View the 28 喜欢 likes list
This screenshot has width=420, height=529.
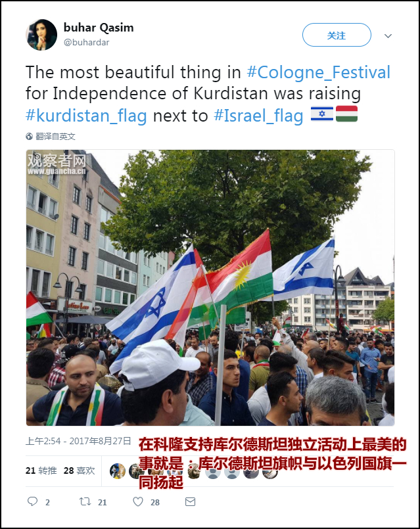point(80,471)
